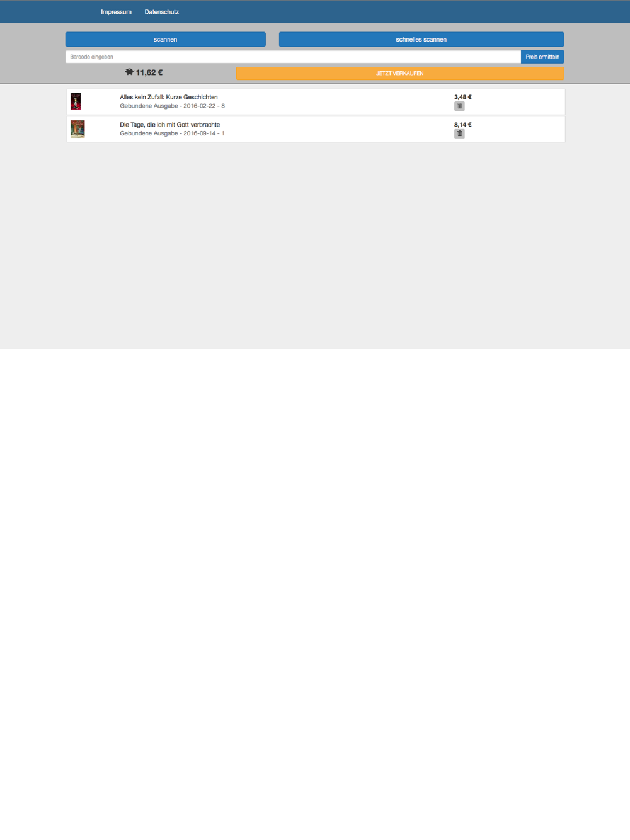Start schnelles scannen mode
The image size is (630, 840).
click(x=421, y=39)
